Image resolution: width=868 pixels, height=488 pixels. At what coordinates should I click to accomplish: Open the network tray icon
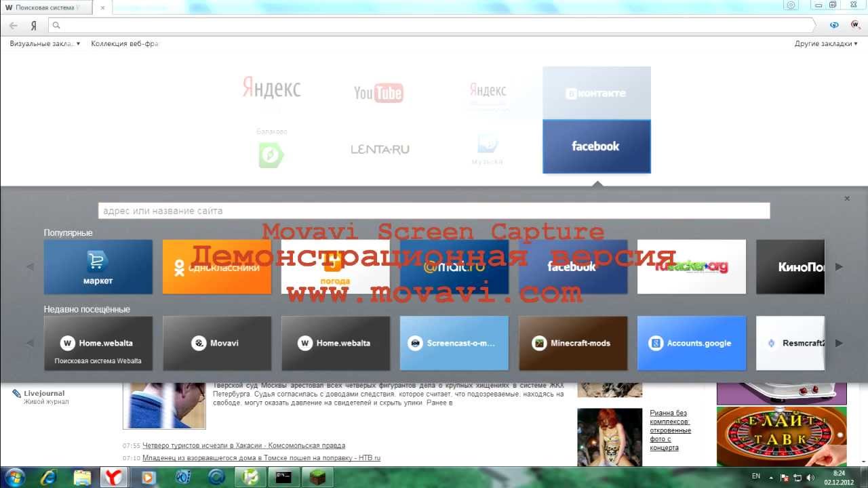tap(797, 477)
